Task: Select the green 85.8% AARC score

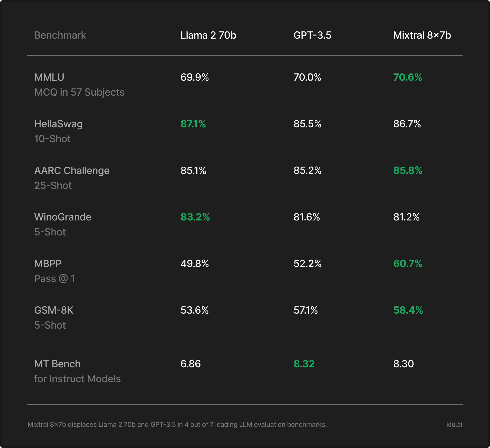Action: click(408, 171)
